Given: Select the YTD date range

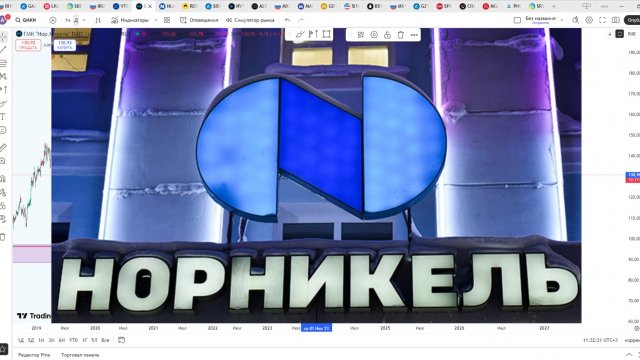Looking at the screenshot, I should pyautogui.click(x=73, y=340).
